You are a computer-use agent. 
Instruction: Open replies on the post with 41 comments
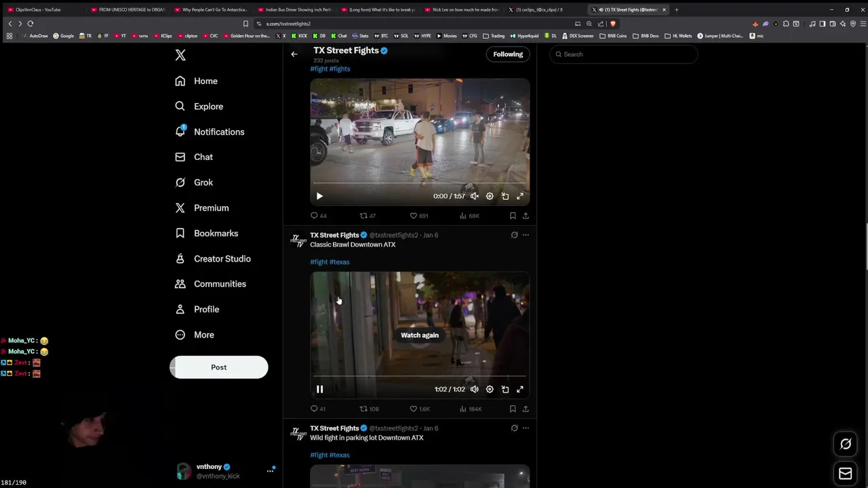(x=318, y=409)
